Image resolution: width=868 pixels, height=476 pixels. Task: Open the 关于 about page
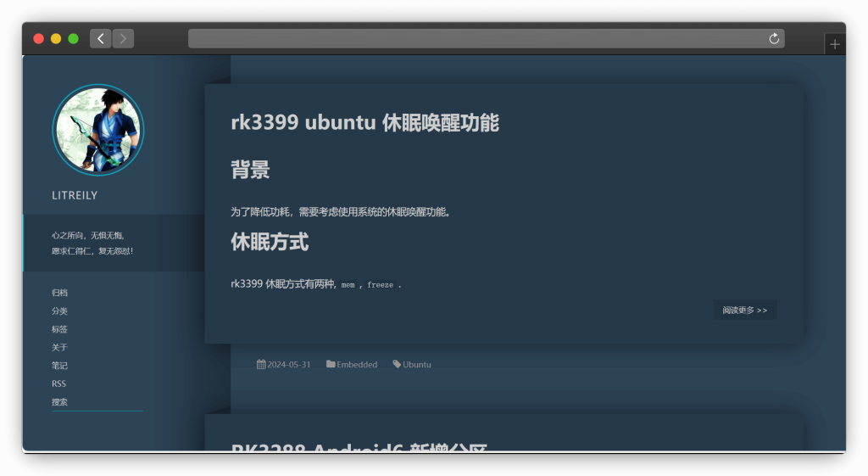(59, 348)
